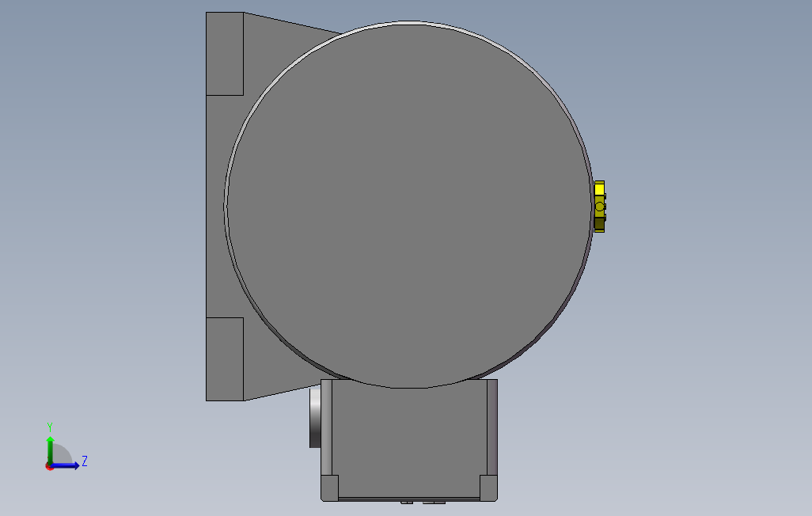812x516 pixels.
Task: Select the bottom-left corner foot of the base
Action: tap(330, 488)
